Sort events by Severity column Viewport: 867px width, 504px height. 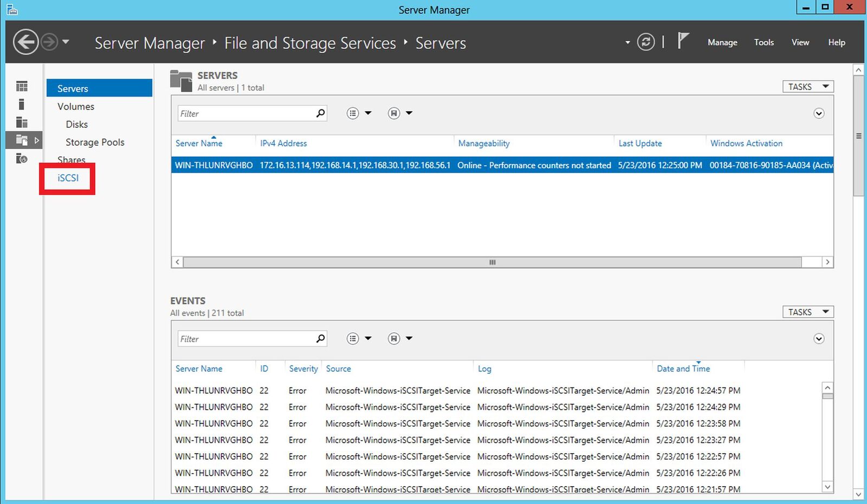point(303,369)
